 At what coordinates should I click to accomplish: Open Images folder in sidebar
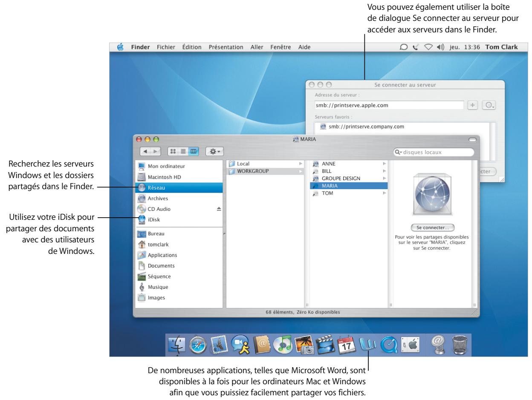click(179, 298)
